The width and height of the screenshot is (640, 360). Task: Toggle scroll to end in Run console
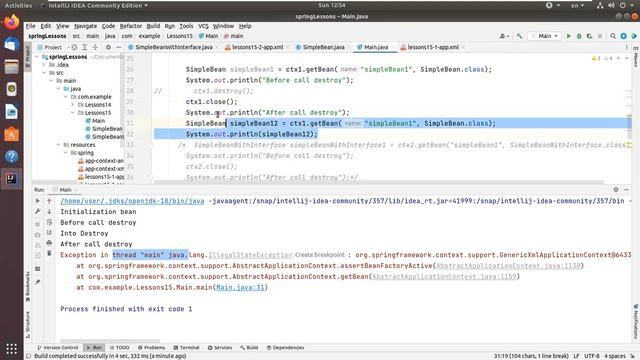tap(49, 233)
